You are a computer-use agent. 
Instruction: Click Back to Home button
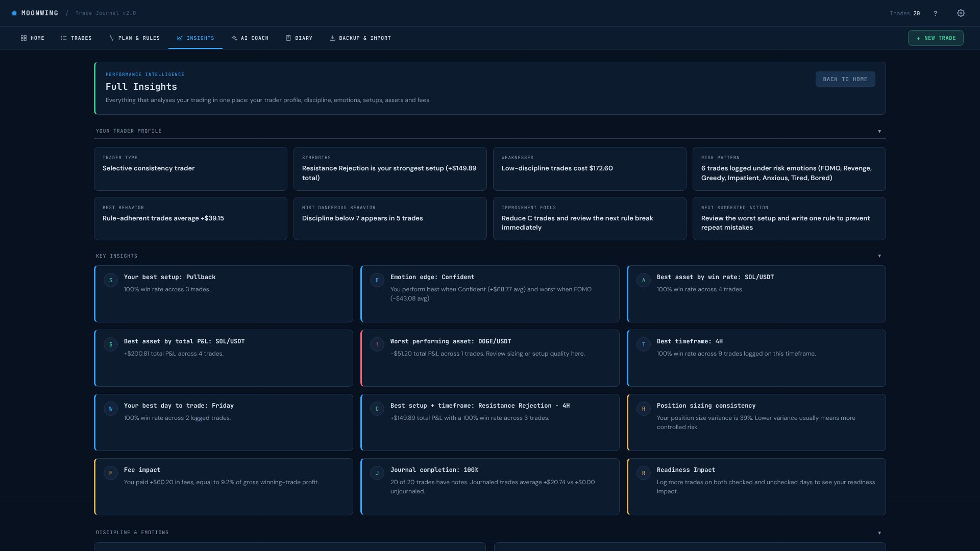pos(845,79)
